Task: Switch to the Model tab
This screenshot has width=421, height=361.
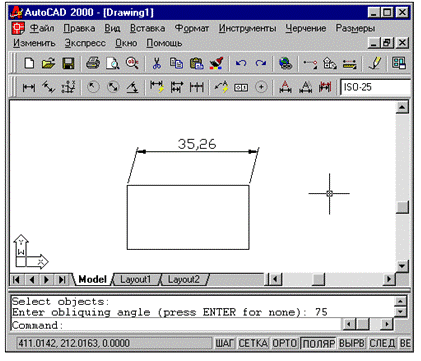Action: click(92, 279)
